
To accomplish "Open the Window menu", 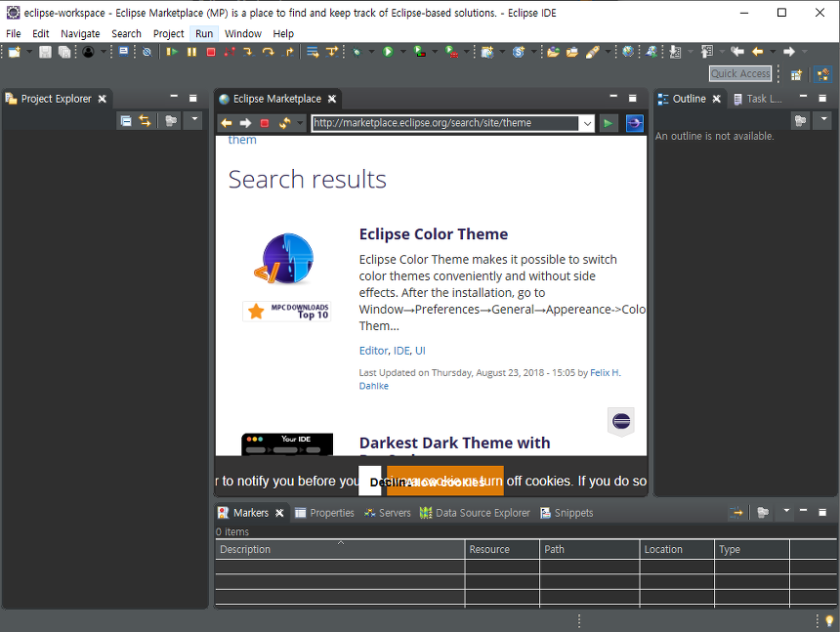I will [x=242, y=34].
